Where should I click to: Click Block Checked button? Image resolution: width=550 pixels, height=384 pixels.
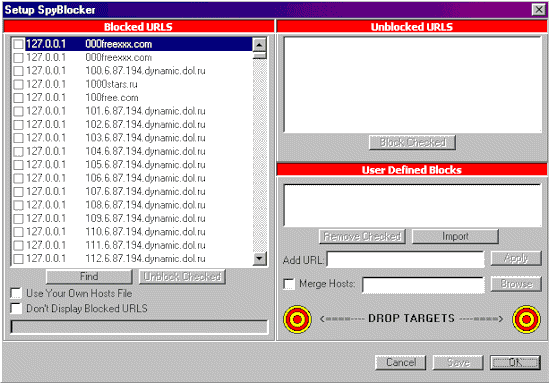[412, 142]
